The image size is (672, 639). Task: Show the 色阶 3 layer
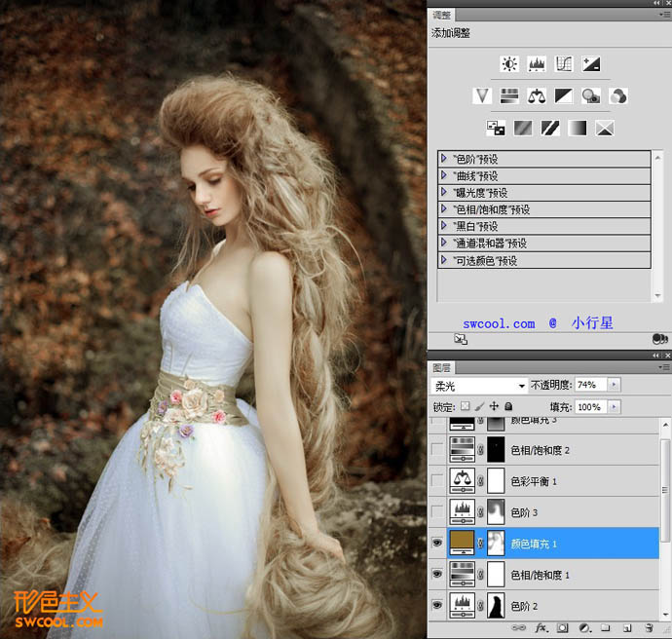pyautogui.click(x=437, y=510)
